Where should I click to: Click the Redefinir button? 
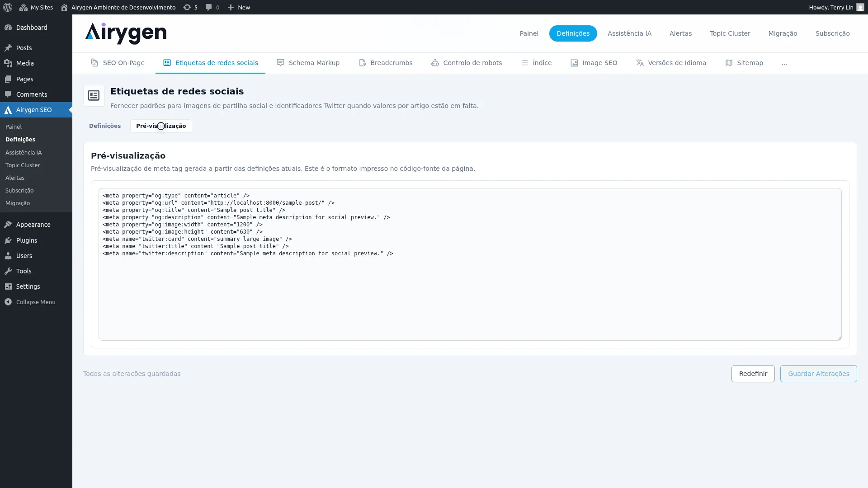[x=753, y=374]
